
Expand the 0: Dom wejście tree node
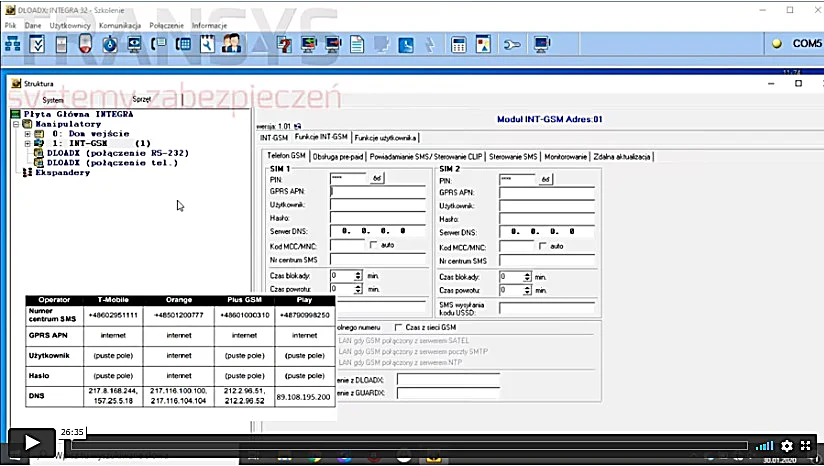(x=27, y=134)
